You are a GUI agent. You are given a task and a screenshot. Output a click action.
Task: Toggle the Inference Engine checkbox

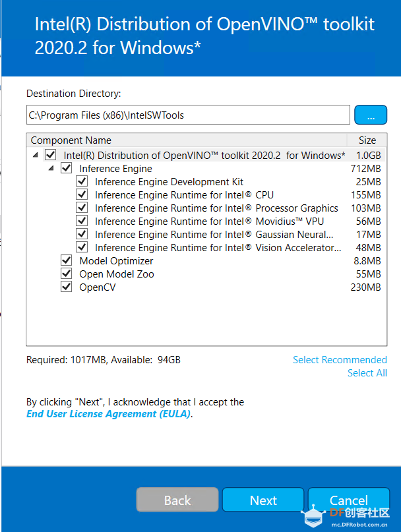point(66,168)
